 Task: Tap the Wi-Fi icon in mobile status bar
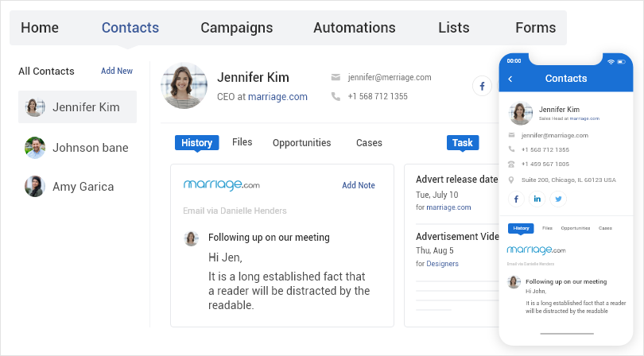point(611,62)
